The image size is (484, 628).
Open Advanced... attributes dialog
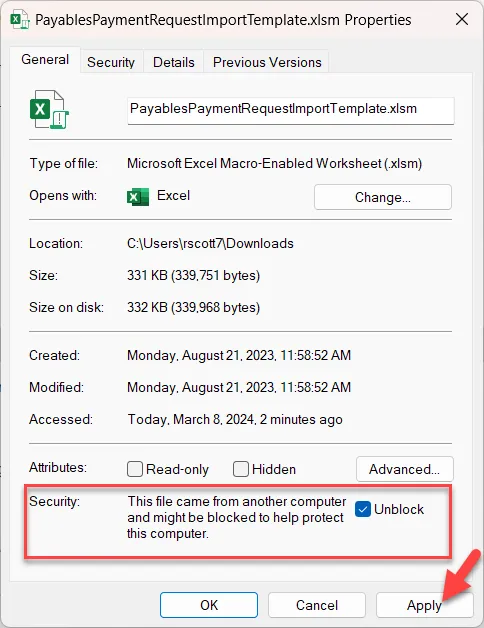tap(404, 469)
